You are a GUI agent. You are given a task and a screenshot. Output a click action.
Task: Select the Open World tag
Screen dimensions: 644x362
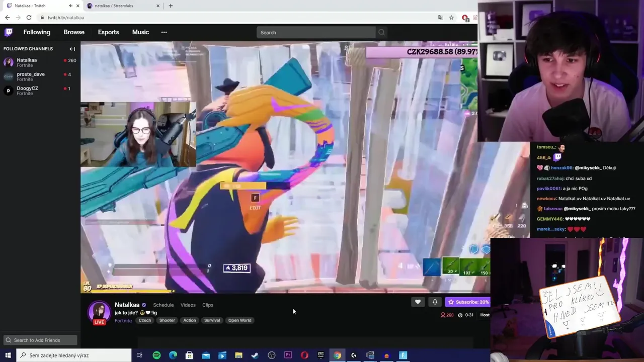pos(239,320)
